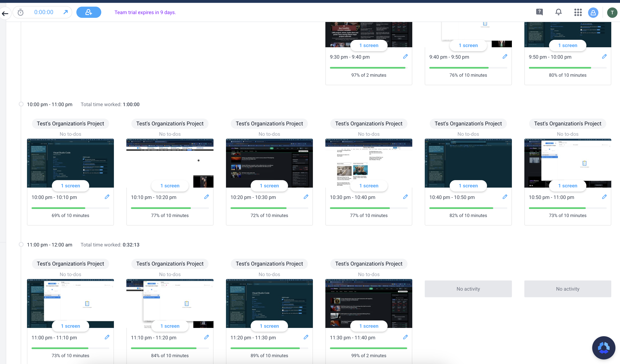The height and width of the screenshot is (364, 620).
Task: Open the green T account avatar
Action: pyautogui.click(x=612, y=12)
